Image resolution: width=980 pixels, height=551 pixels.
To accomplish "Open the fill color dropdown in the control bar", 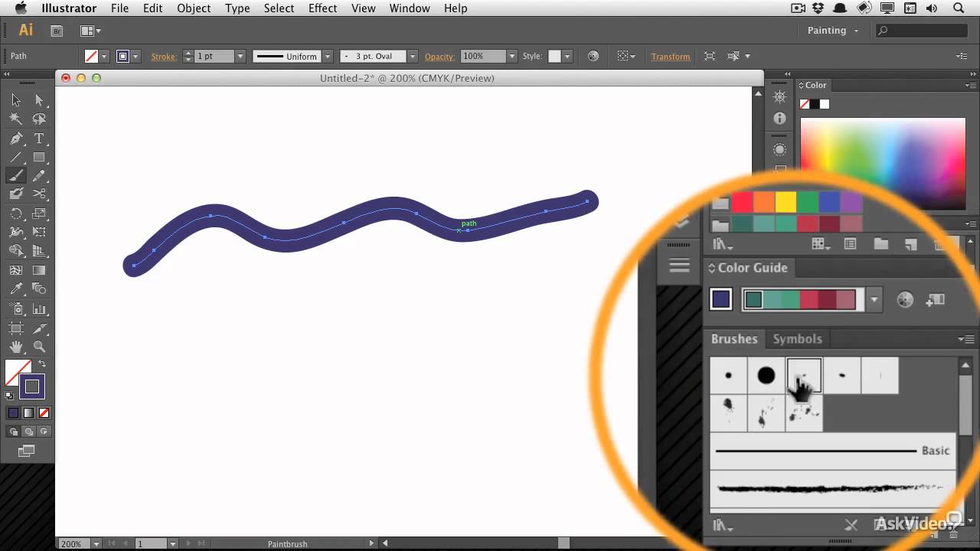I will (x=105, y=57).
